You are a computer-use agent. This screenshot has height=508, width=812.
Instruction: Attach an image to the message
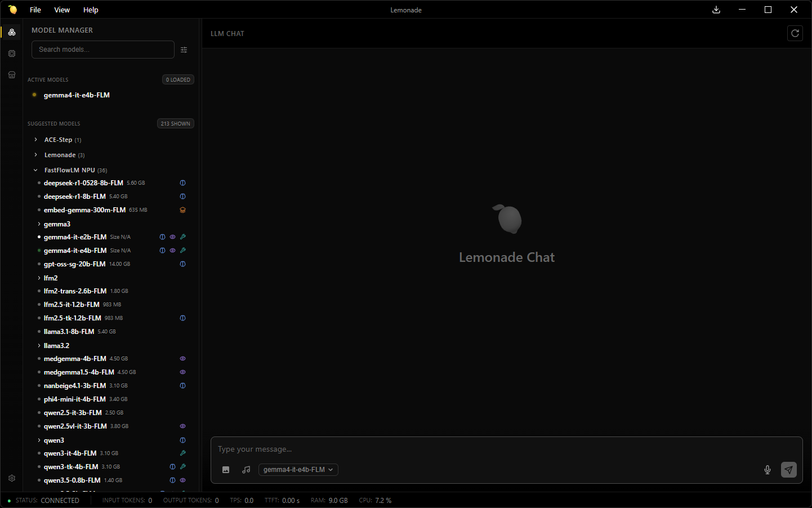point(226,470)
